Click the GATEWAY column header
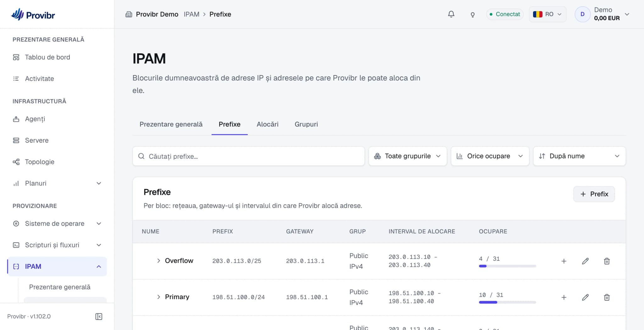Viewport: 644px width, 330px height. coord(300,231)
